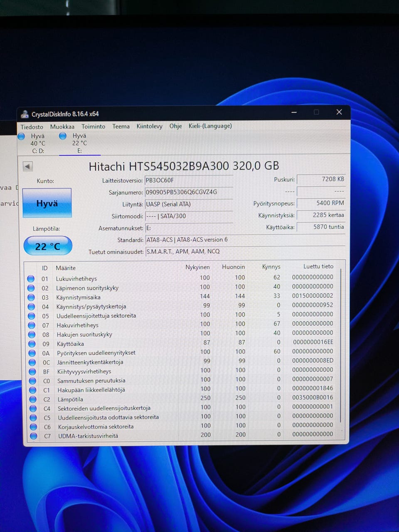Open the Toiminto menu

coord(93,126)
